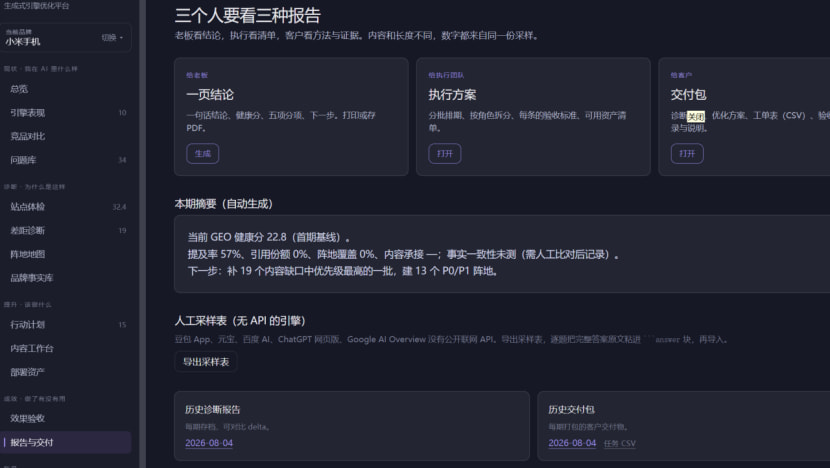This screenshot has height=468, width=830.
Task: Open 内容工作台 in the sidebar
Action: click(66, 348)
